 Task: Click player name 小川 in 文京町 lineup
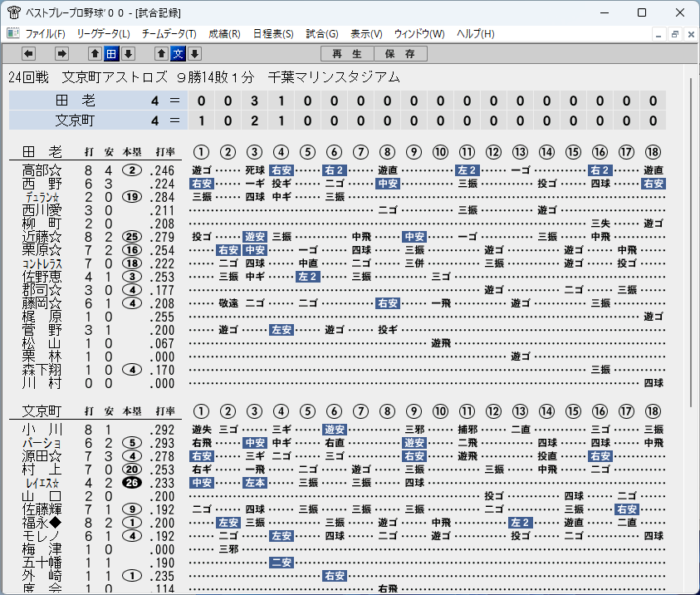[42, 430]
